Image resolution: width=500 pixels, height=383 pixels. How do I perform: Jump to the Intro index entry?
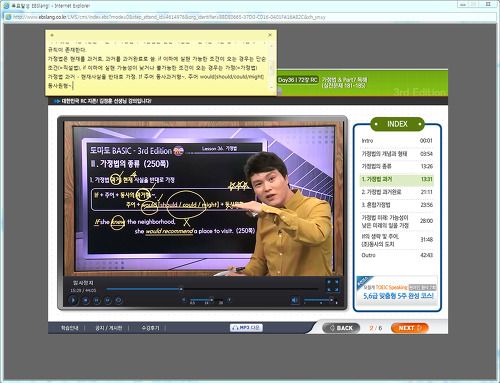tap(397, 141)
